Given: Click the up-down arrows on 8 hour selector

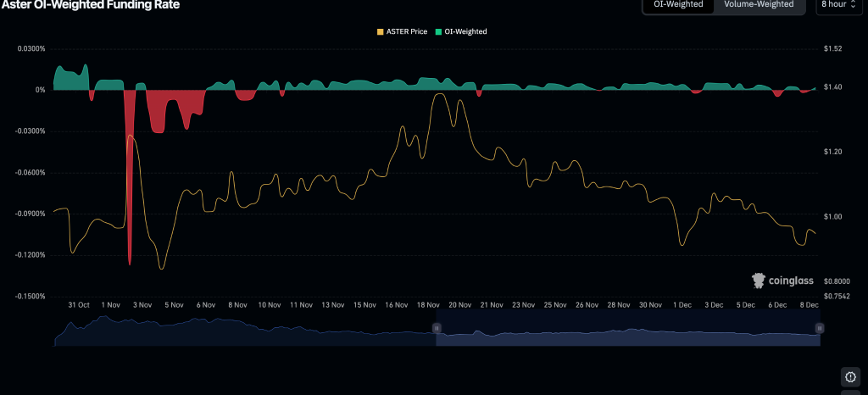Looking at the screenshot, I should pyautogui.click(x=859, y=4).
